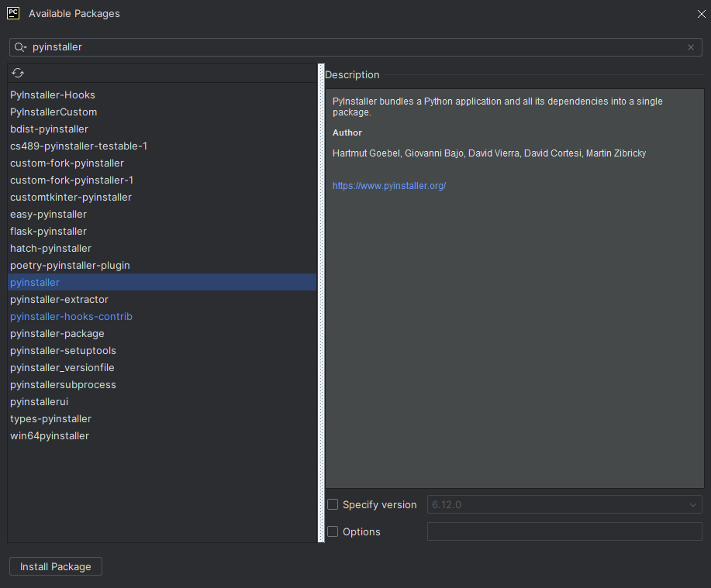Click the author names line starting Hartmut Goebel
This screenshot has height=588, width=711.
488,153
